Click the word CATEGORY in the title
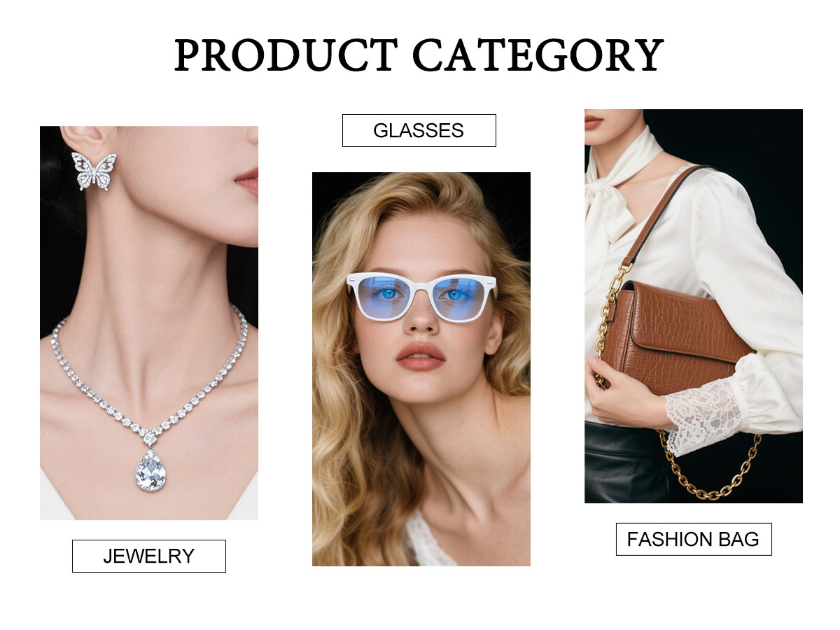This screenshot has width=840, height=630. point(538,56)
